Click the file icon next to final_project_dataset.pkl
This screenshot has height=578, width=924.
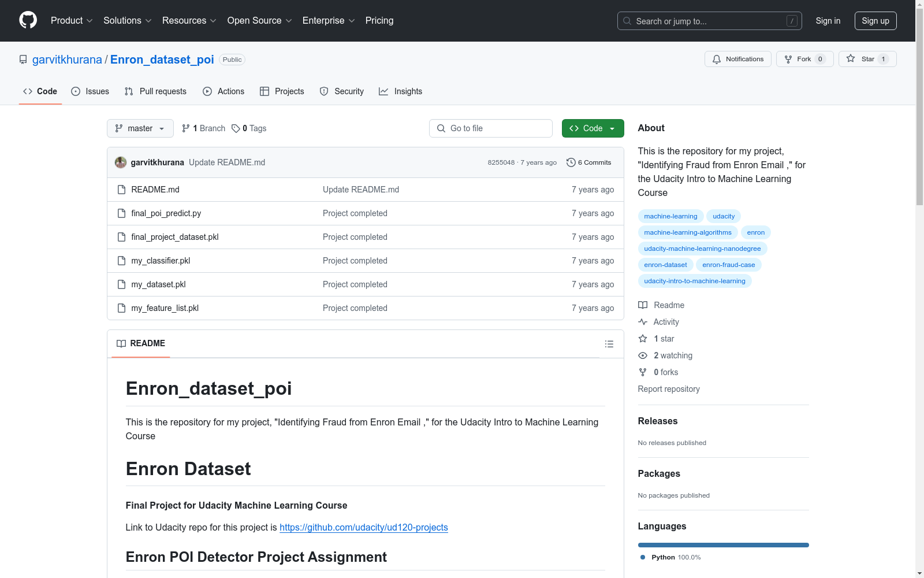[x=121, y=237]
